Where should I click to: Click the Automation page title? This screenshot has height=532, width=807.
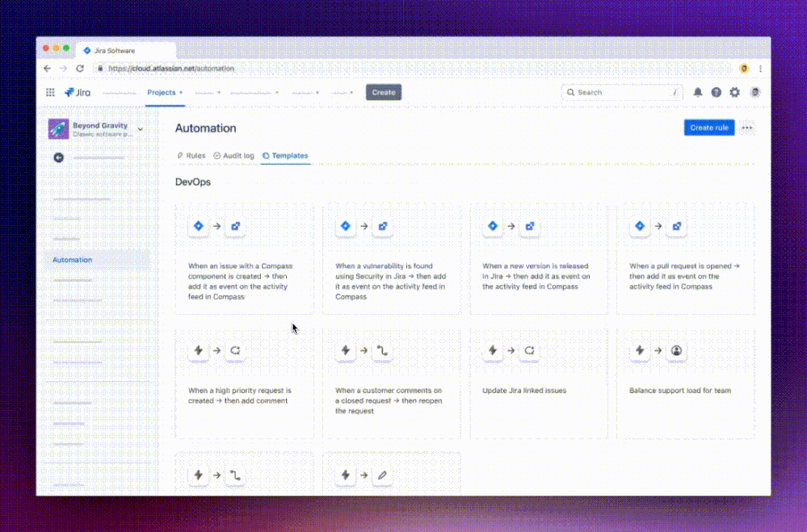[205, 128]
